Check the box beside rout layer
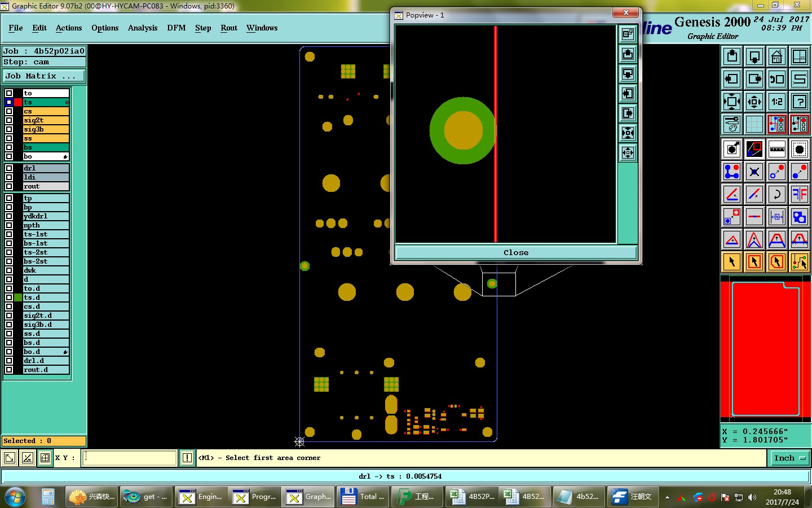The image size is (812, 508). 9,186
